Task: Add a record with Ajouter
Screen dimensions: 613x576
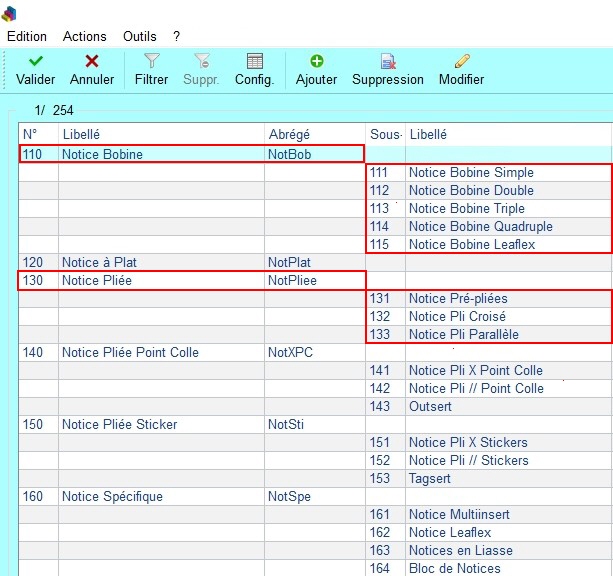Action: [x=316, y=62]
